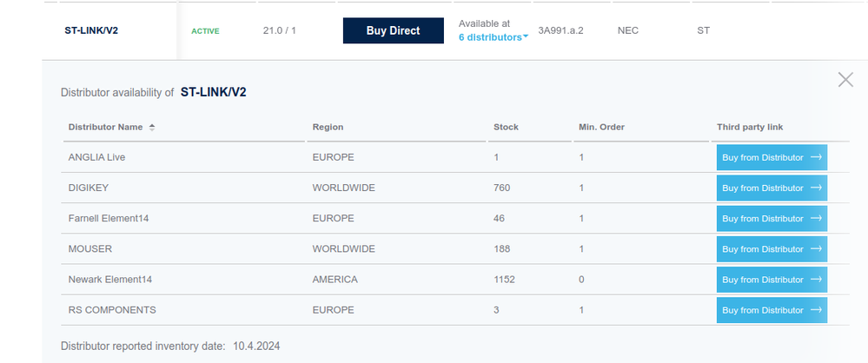Click the Min. Order column header
868x363 pixels.
coord(602,128)
